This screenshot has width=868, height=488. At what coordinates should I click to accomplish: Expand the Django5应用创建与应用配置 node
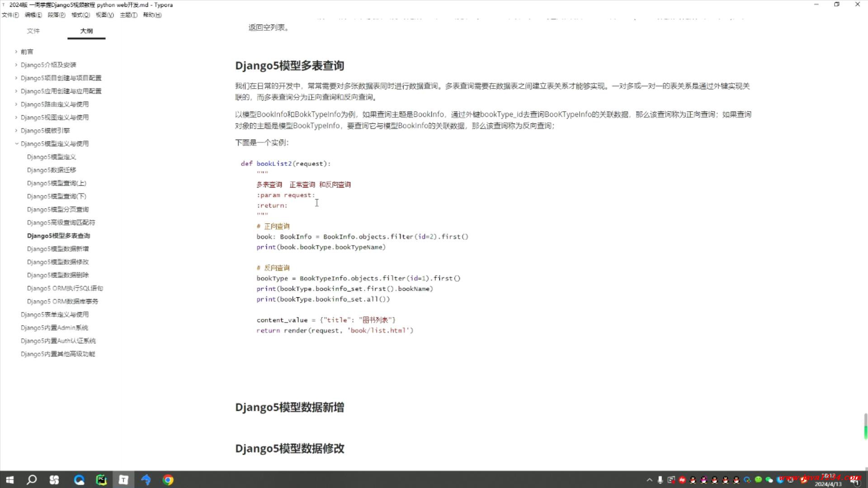click(x=16, y=91)
